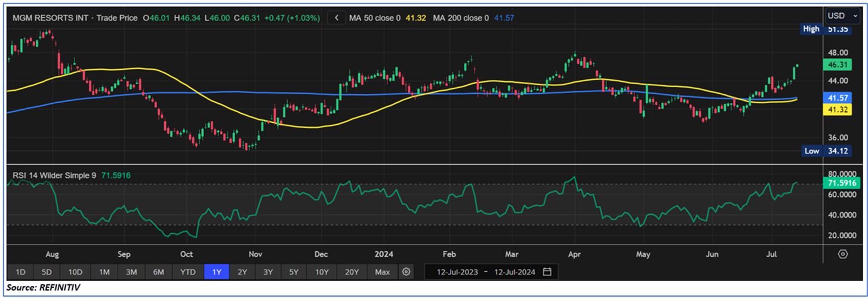The height and width of the screenshot is (299, 868).
Task: Show the Max time range
Action: pyautogui.click(x=382, y=272)
